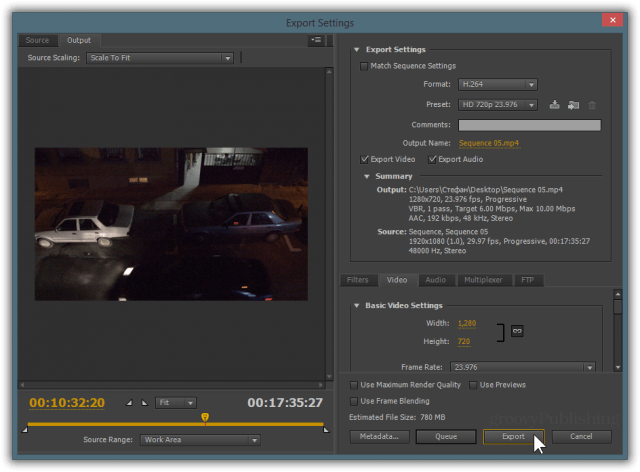The image size is (640, 472).
Task: Open the Sequence 05.mp4 output name link
Action: point(489,143)
